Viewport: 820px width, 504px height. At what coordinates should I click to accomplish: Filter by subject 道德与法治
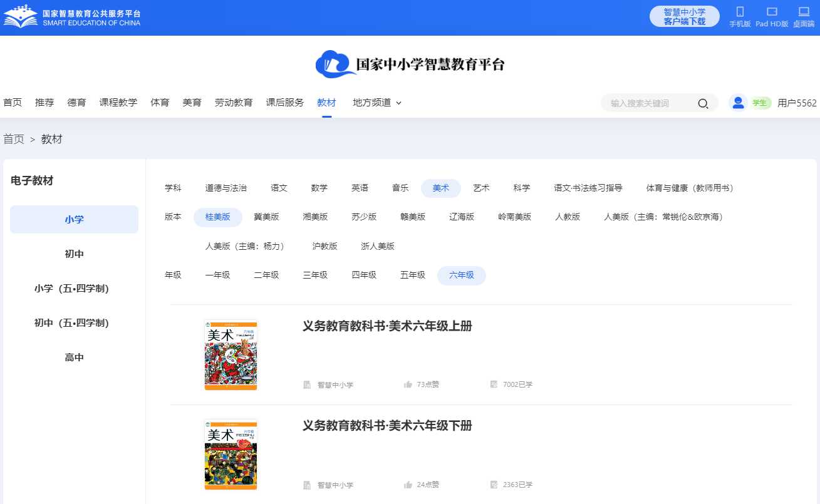(x=226, y=188)
